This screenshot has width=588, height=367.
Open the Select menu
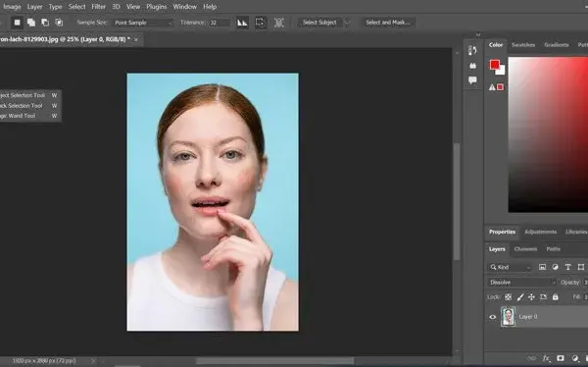click(x=76, y=7)
